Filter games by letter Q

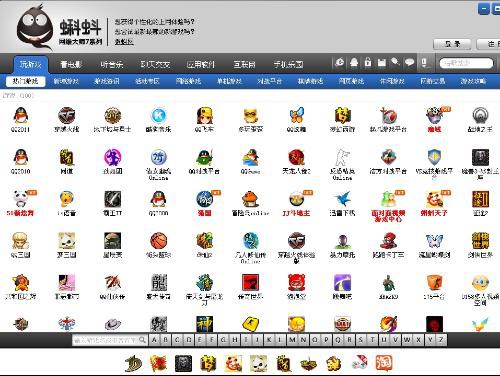pos(338,340)
